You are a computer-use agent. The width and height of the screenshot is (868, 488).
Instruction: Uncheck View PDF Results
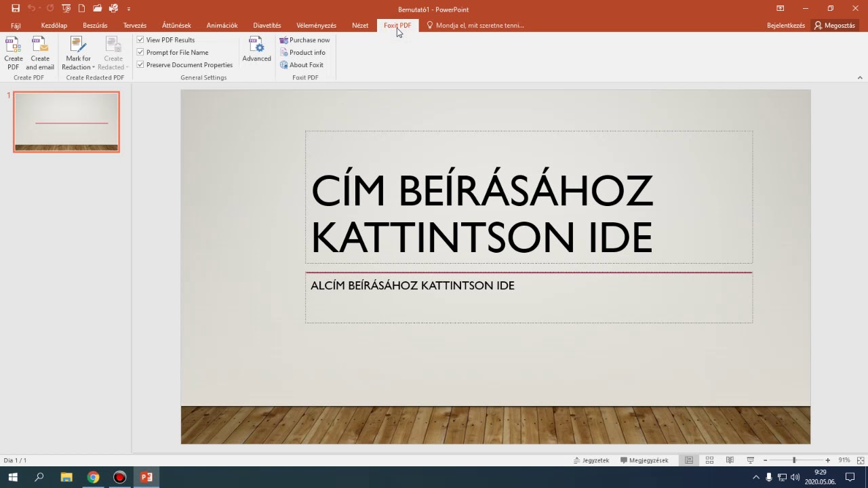(x=140, y=40)
